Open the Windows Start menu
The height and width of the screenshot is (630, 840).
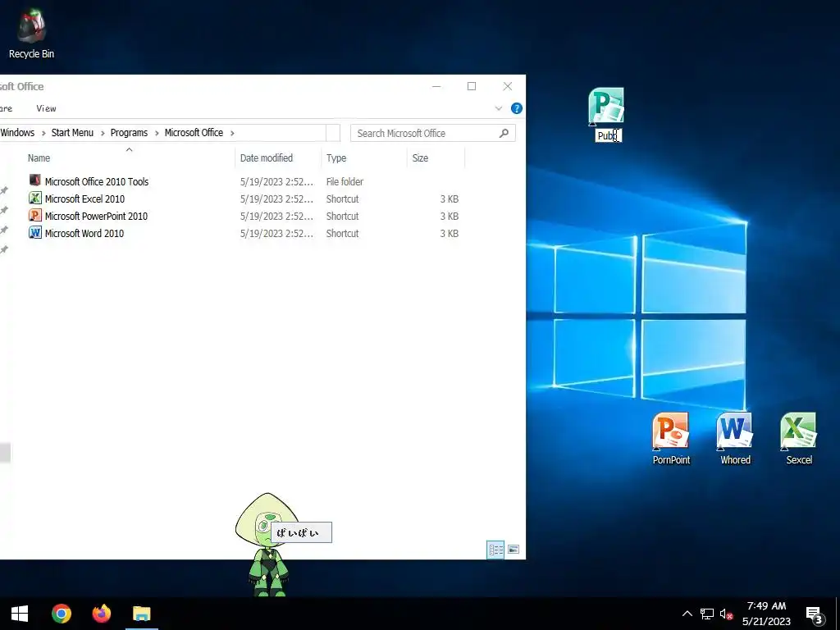[x=20, y=614]
